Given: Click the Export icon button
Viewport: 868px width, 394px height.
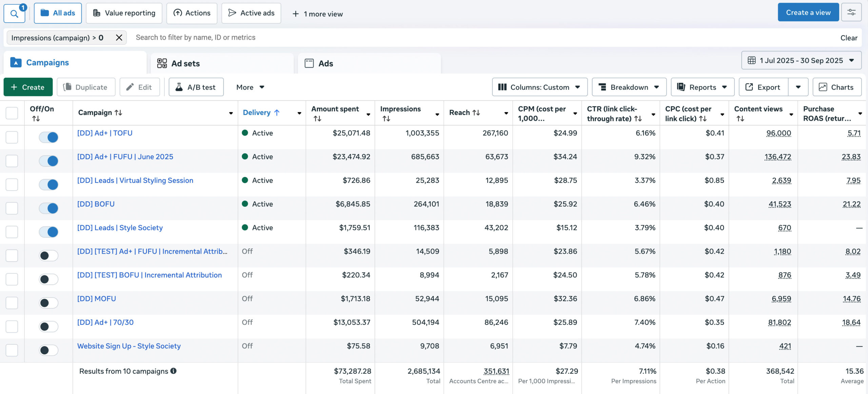Looking at the screenshot, I should [x=764, y=87].
